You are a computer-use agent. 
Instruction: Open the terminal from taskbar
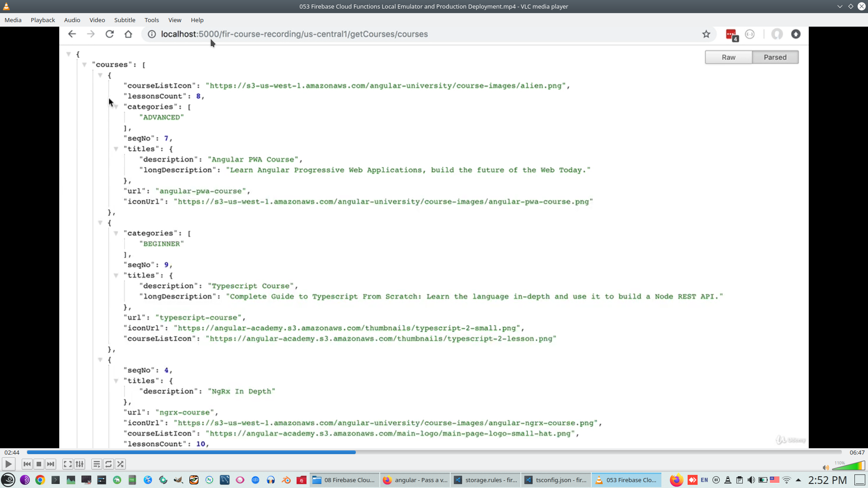[56, 480]
